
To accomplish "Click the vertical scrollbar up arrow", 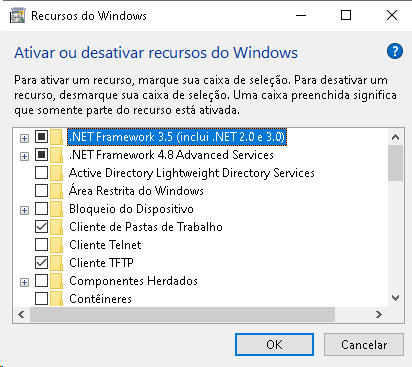I will click(x=396, y=137).
